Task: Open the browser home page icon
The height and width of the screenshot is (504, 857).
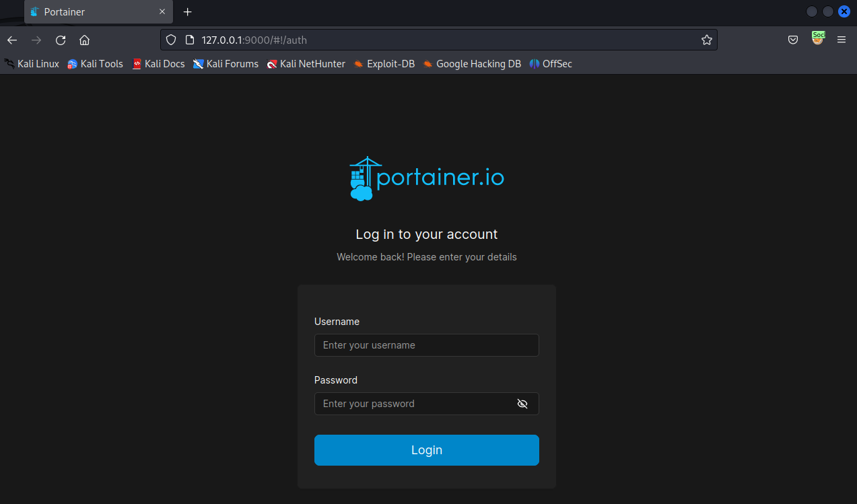Action: pos(84,40)
